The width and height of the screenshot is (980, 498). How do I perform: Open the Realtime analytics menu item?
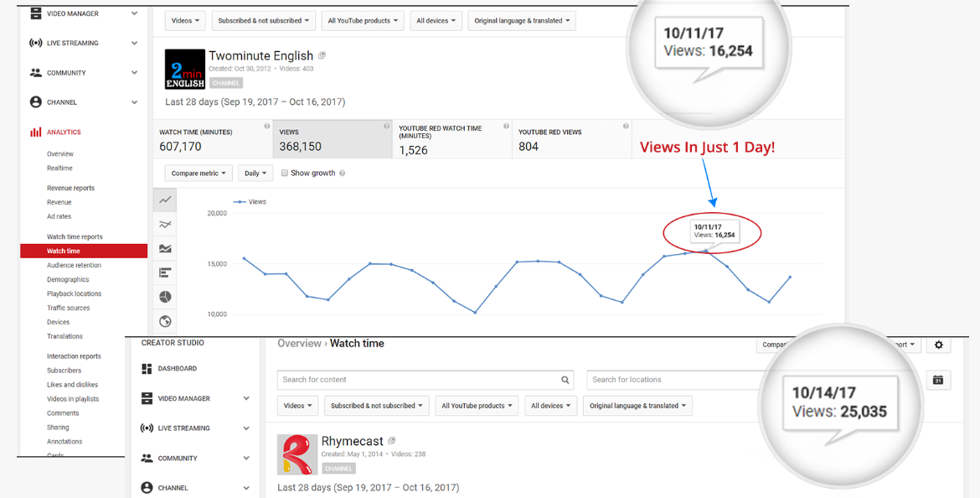[60, 169]
